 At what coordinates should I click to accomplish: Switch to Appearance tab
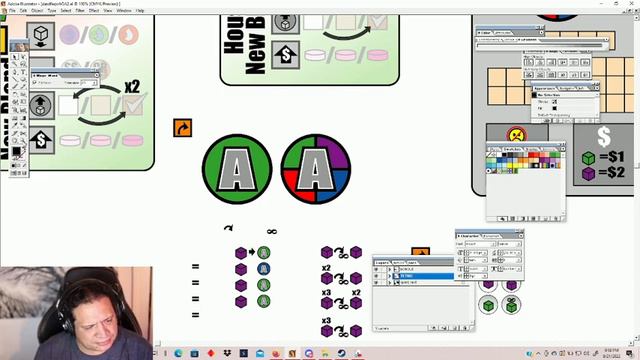(544, 88)
